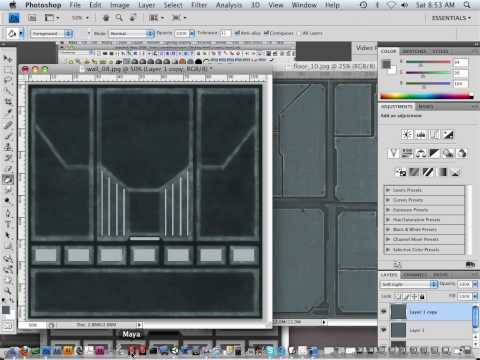480x360 pixels.
Task: Select the Layer 1 copy thumbnail
Action: click(x=398, y=312)
